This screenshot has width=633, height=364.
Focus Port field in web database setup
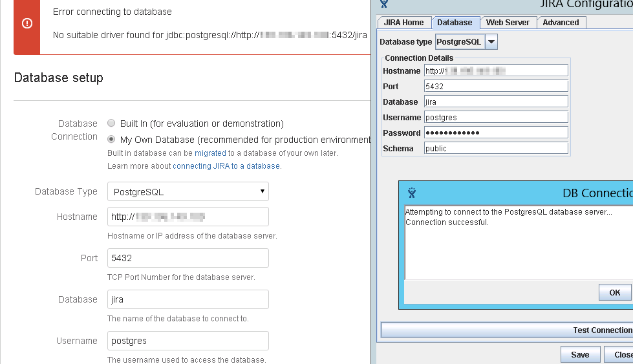point(188,258)
